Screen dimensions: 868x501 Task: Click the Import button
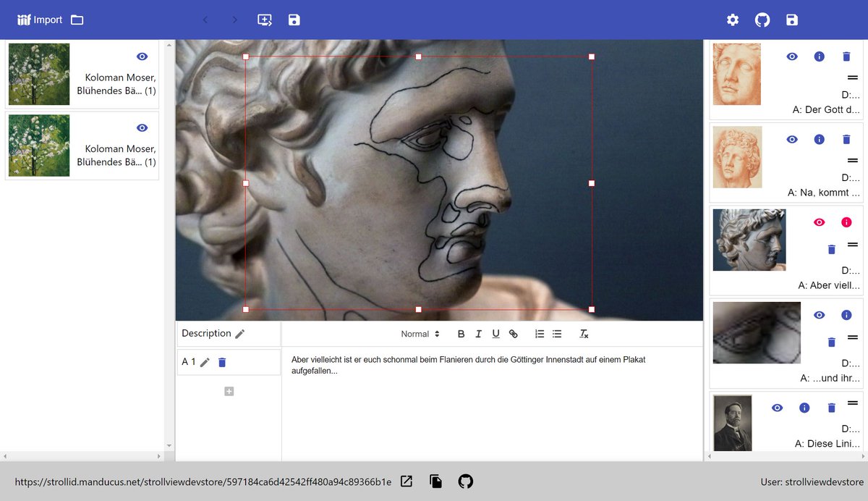[x=40, y=20]
